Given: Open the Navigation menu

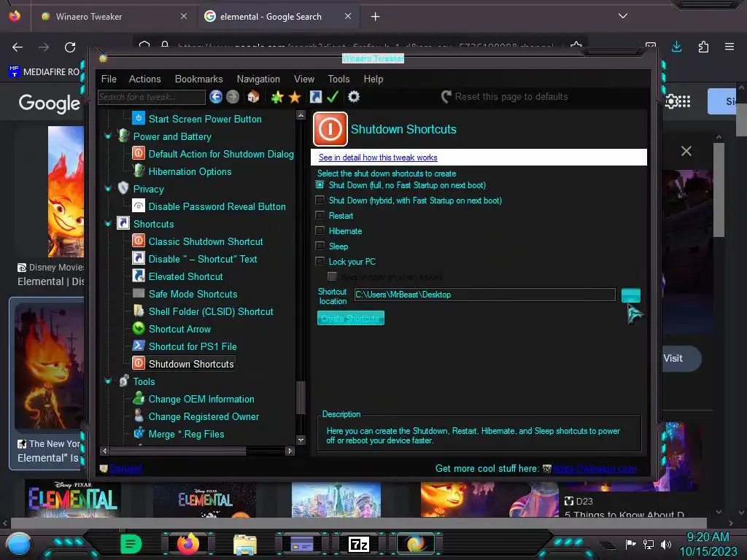Looking at the screenshot, I should click(258, 79).
